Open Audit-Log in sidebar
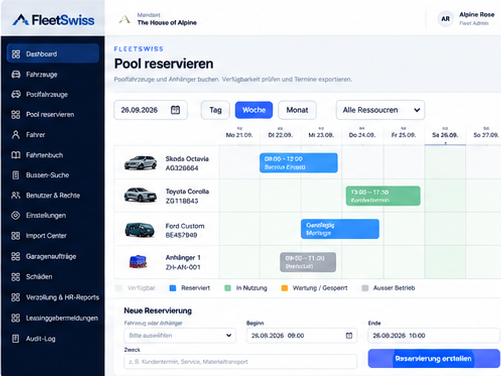Screen dimensions: 501x376 (53, 339)
